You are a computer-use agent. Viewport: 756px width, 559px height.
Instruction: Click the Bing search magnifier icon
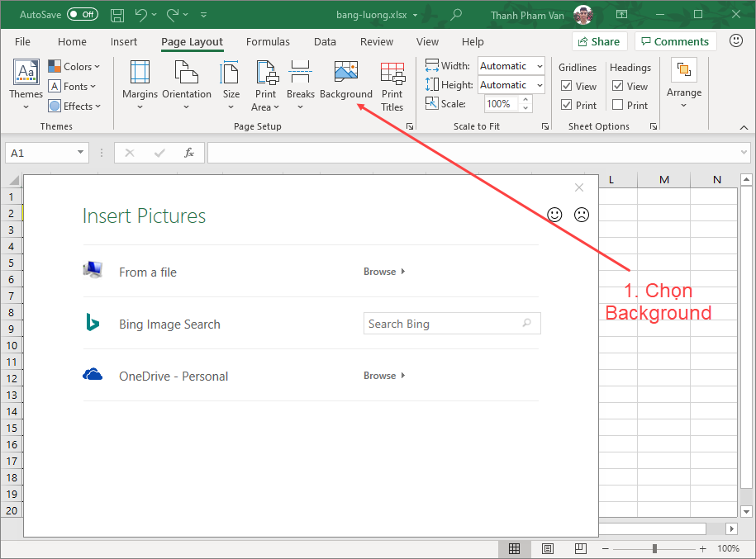click(x=527, y=323)
